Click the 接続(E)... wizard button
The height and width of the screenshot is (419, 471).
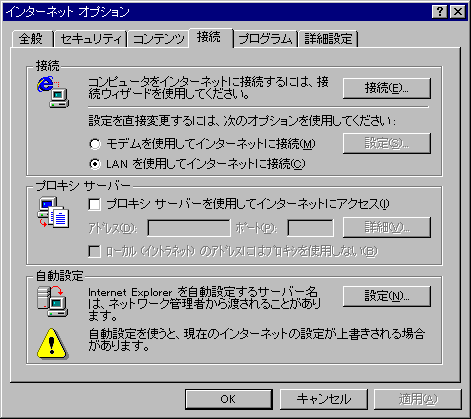click(387, 88)
